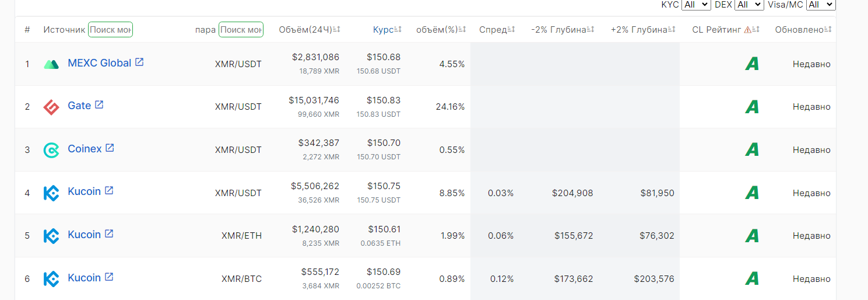
Task: Click the Gate red logo icon
Action: 51,107
